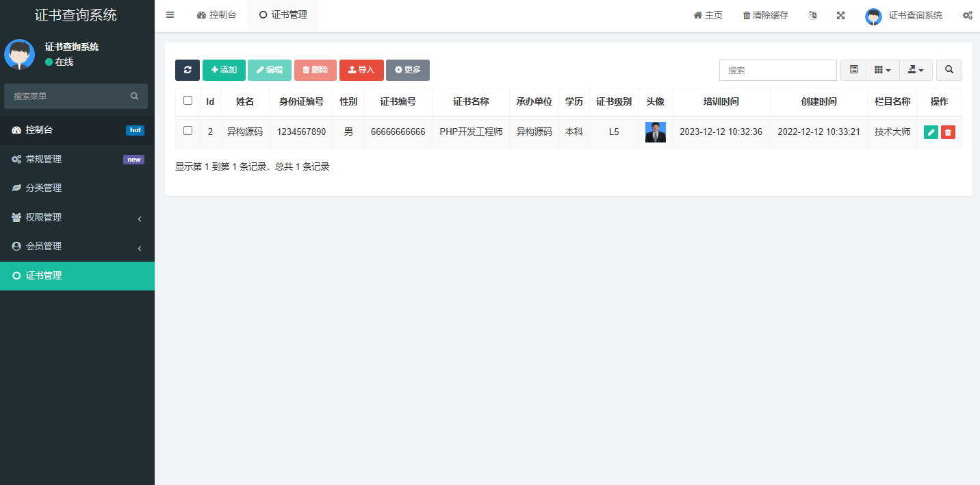Open the export dropdown on the table

[916, 70]
